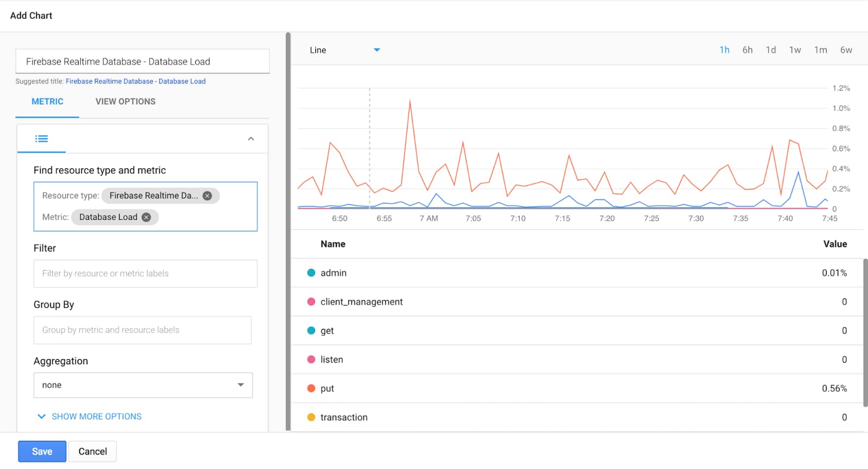Set time range to 1w
This screenshot has width=868, height=469.
(795, 50)
